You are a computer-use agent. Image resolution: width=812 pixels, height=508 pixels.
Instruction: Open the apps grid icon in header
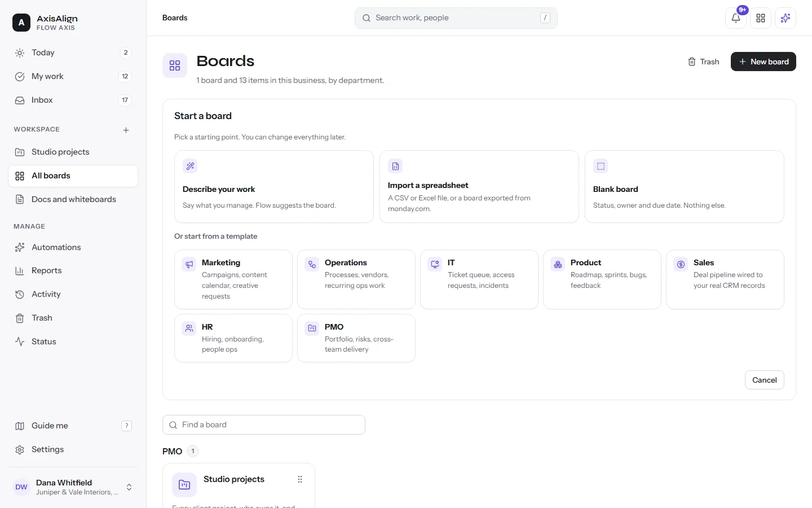click(761, 18)
